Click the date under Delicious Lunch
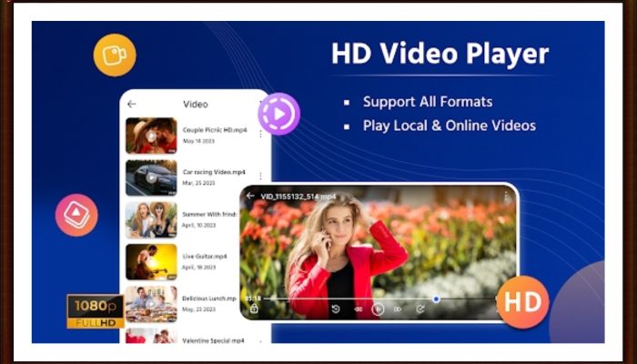The height and width of the screenshot is (364, 637). point(198,309)
